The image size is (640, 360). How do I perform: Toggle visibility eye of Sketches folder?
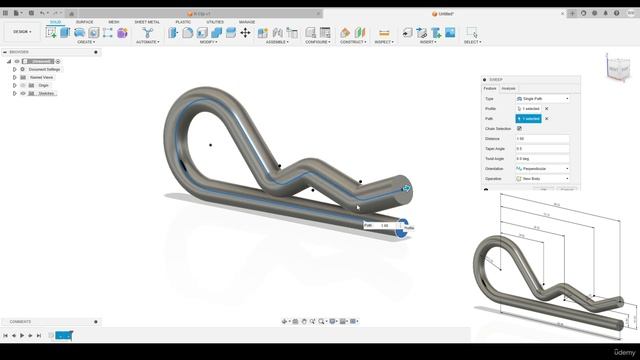[23, 93]
